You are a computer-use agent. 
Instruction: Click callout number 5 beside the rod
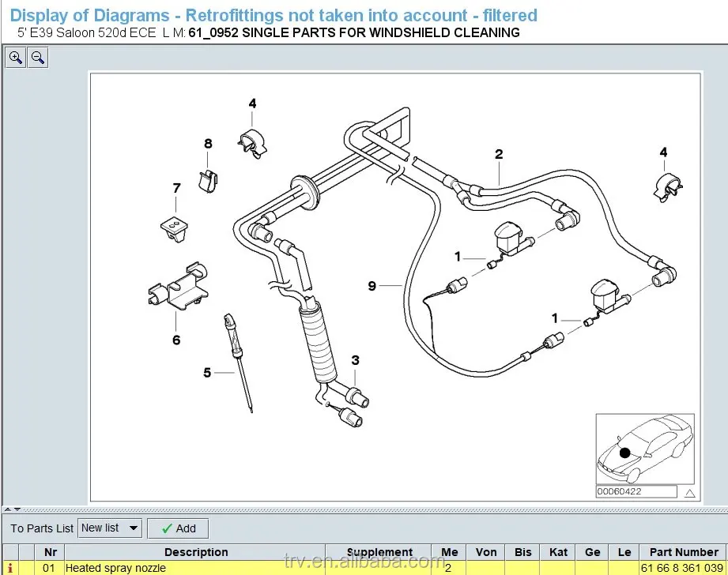(x=207, y=373)
